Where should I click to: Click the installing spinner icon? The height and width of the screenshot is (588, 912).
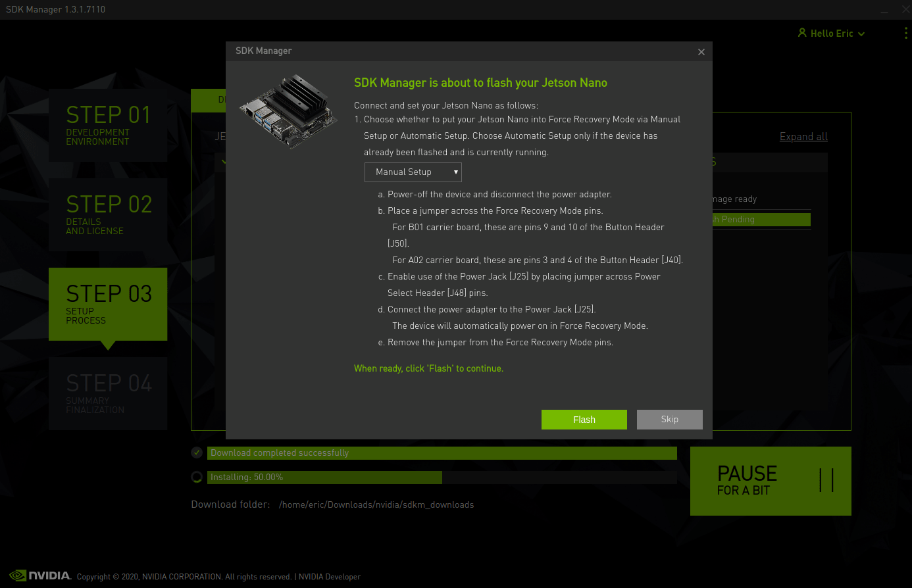(x=197, y=478)
